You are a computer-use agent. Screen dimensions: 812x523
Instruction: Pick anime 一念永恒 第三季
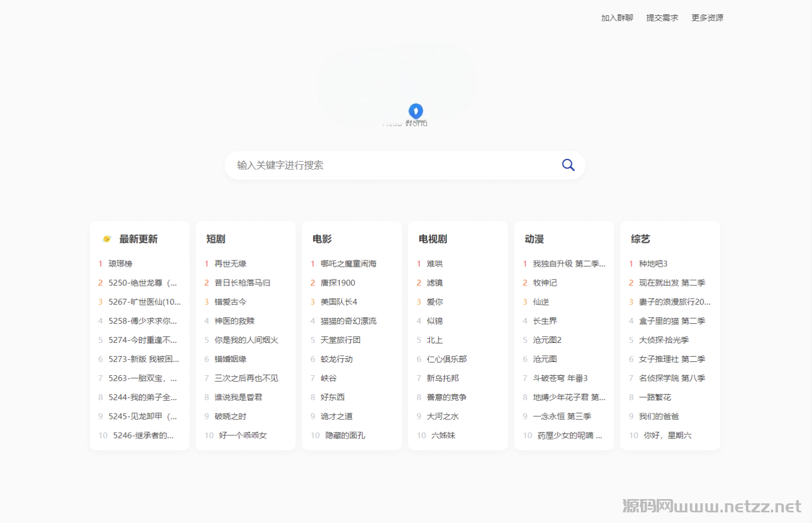[x=562, y=417]
